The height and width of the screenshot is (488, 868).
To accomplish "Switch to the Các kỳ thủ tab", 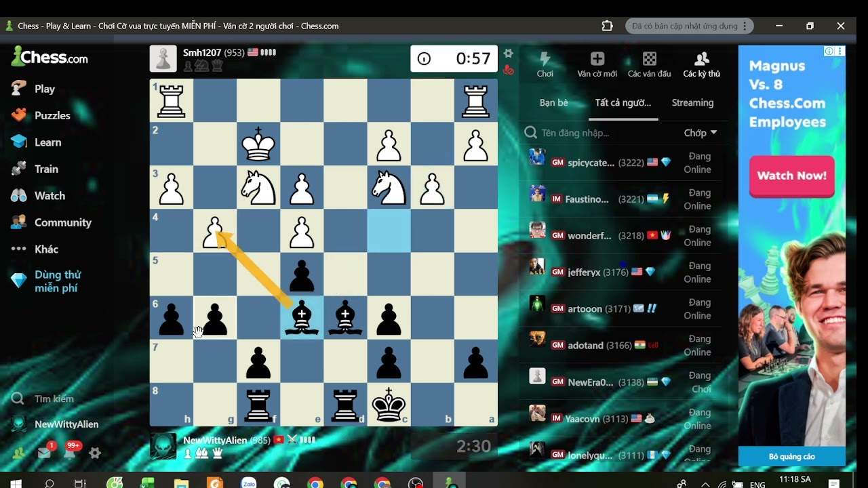I will [702, 65].
